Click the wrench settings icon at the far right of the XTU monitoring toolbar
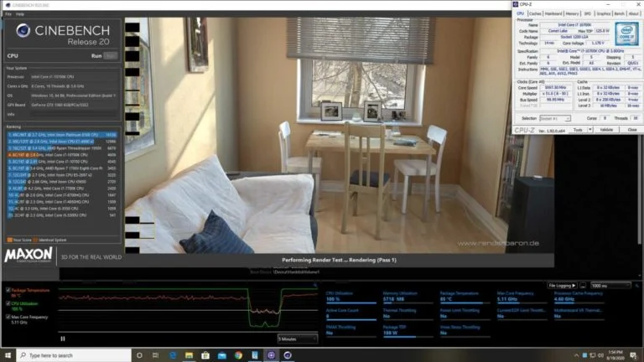The image size is (644, 362). (637, 286)
